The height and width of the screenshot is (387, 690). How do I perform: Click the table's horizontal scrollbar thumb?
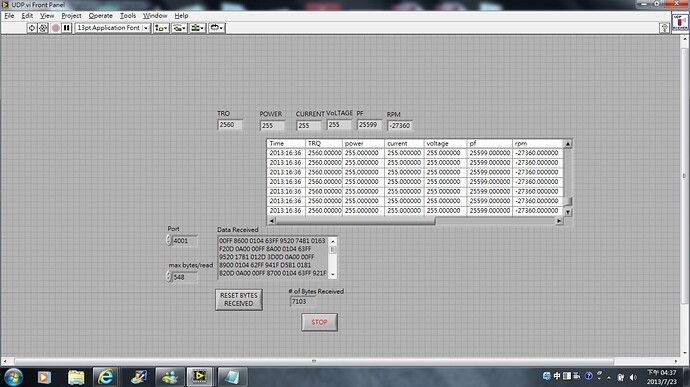point(356,221)
